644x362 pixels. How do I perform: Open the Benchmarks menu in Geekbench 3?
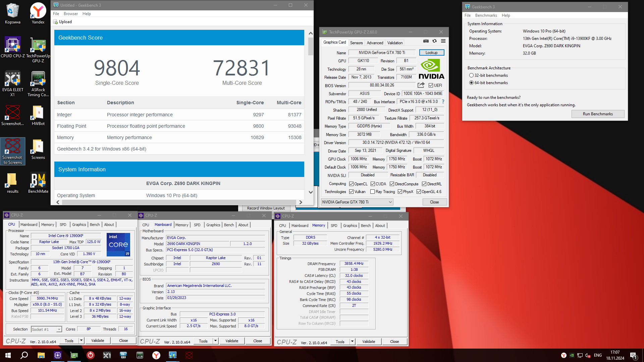[x=486, y=15]
